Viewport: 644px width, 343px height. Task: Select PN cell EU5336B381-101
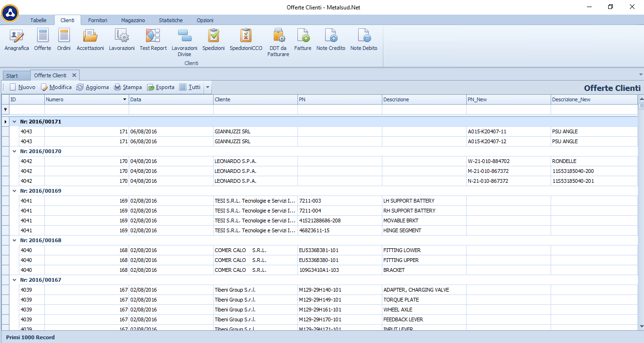[340, 250]
